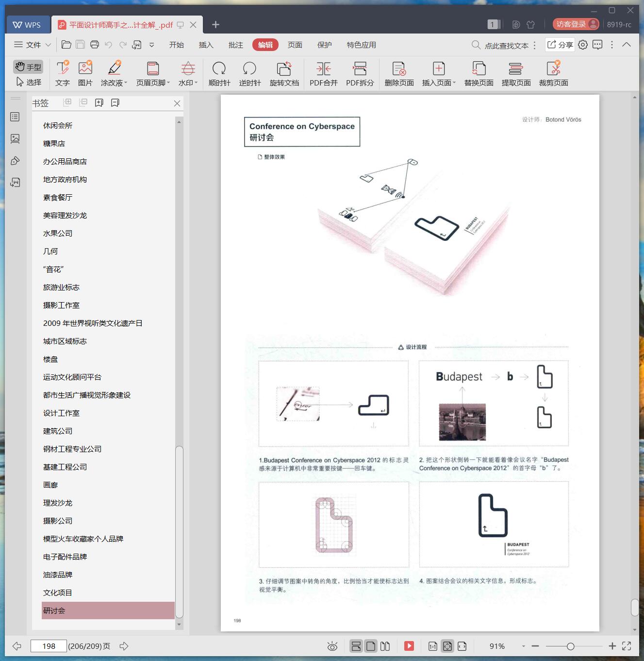Select bookmark 素食餐厅
The image size is (644, 661).
coord(58,197)
